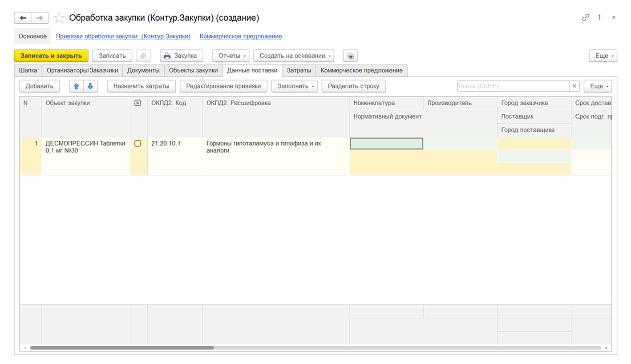
Task: Tick the checkbox in ДЕСМОПРЕССИН row
Action: [138, 144]
